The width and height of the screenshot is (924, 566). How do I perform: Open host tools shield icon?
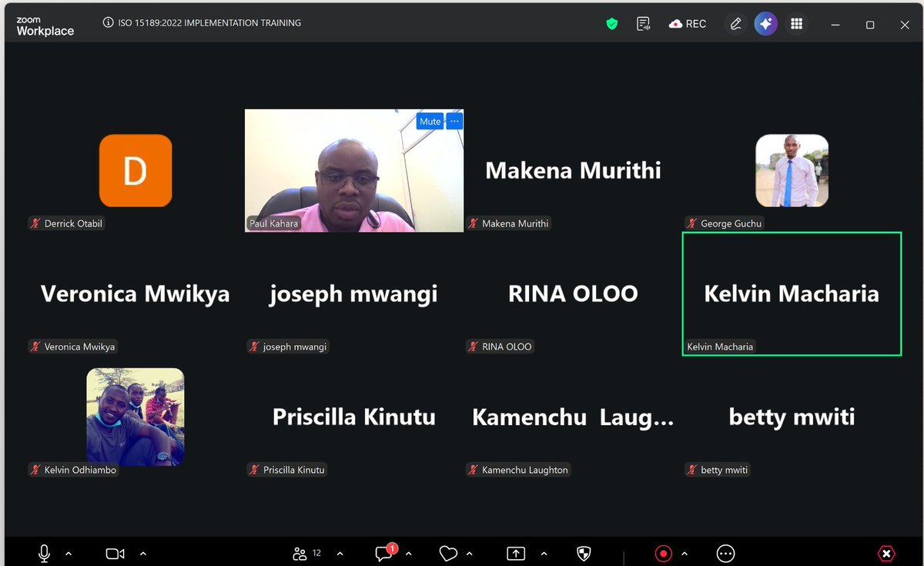(x=584, y=553)
